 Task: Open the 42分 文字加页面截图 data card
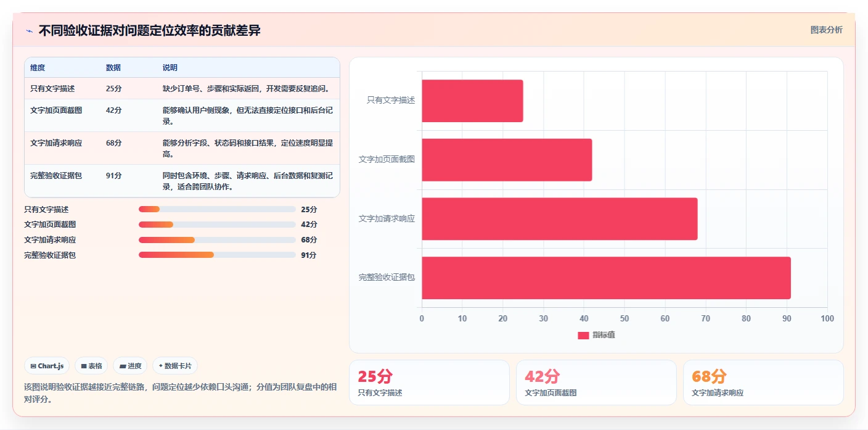pyautogui.click(x=596, y=382)
